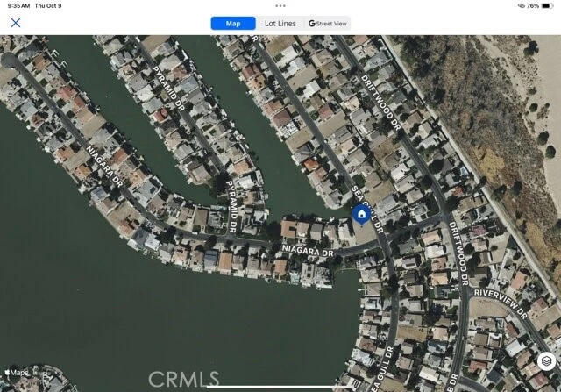Select the Map tab
561x392 pixels.
[233, 24]
